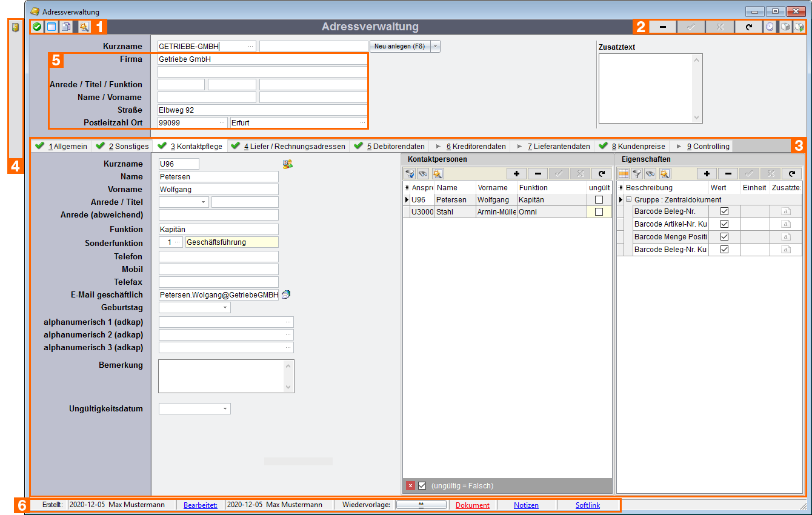
Task: Click the grid view icon in Eigenschaften toolbar
Action: click(x=624, y=173)
